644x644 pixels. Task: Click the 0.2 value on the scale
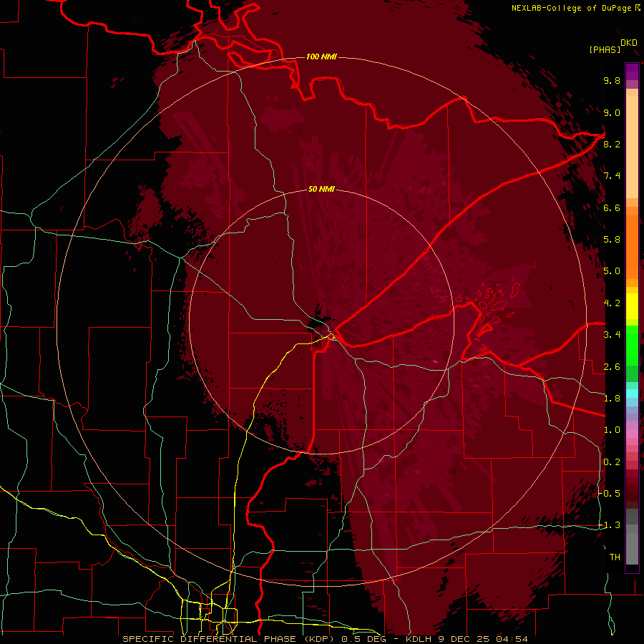pyautogui.click(x=612, y=462)
